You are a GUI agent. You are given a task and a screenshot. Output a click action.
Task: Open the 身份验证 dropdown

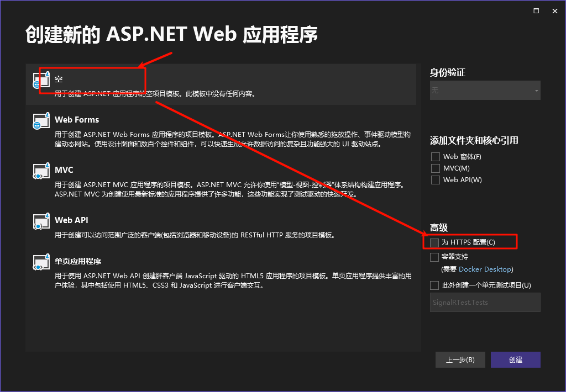pos(485,90)
